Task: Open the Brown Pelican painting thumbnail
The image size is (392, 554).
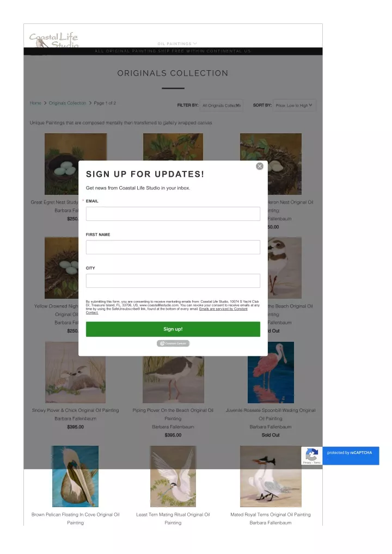Action: coord(75,476)
